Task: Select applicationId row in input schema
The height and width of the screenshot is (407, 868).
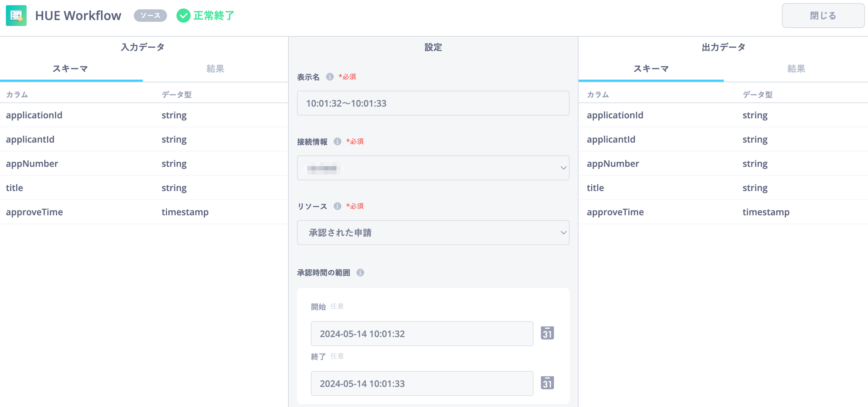Action: click(x=144, y=115)
